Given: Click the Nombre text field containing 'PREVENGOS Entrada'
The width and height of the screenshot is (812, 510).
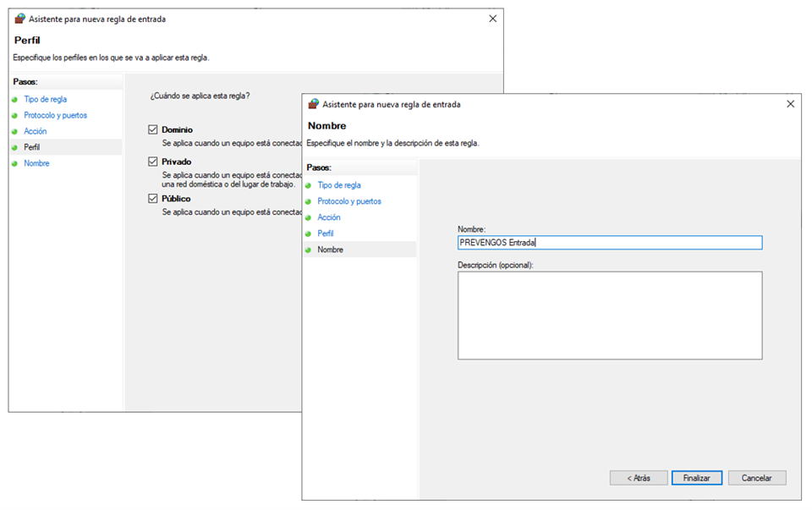Looking at the screenshot, I should pyautogui.click(x=609, y=243).
